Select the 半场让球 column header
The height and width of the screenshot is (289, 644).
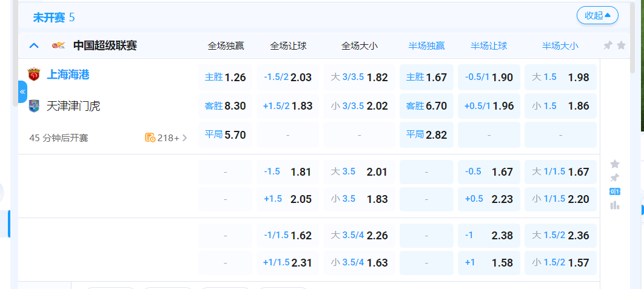(x=489, y=45)
